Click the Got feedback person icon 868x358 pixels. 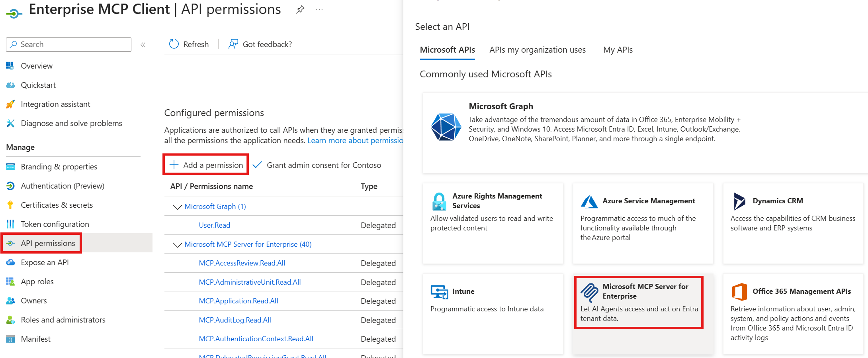coord(233,44)
